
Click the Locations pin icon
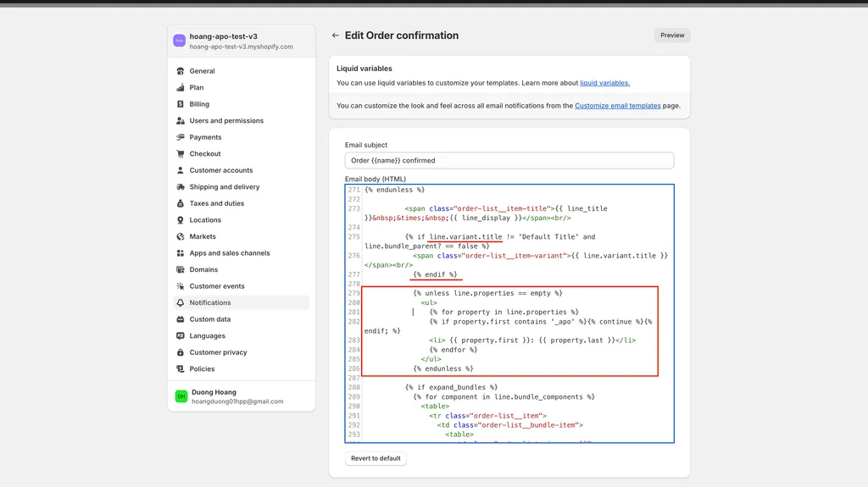(181, 220)
